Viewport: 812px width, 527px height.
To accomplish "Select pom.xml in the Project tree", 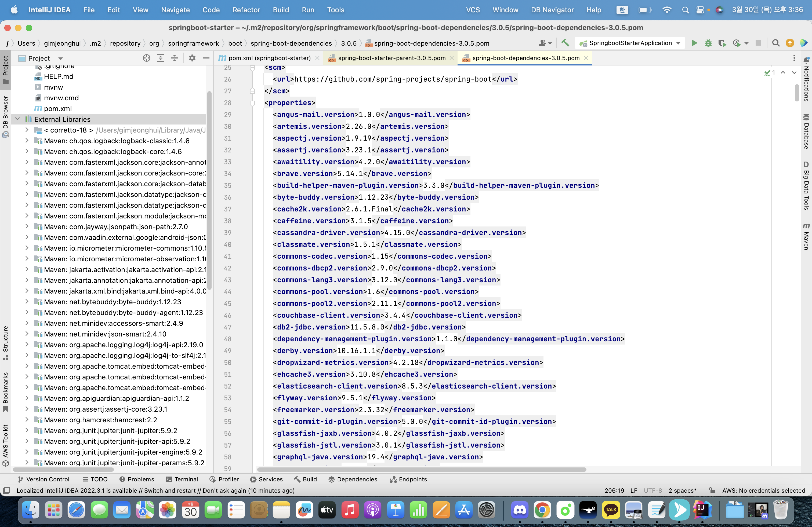I will click(58, 108).
